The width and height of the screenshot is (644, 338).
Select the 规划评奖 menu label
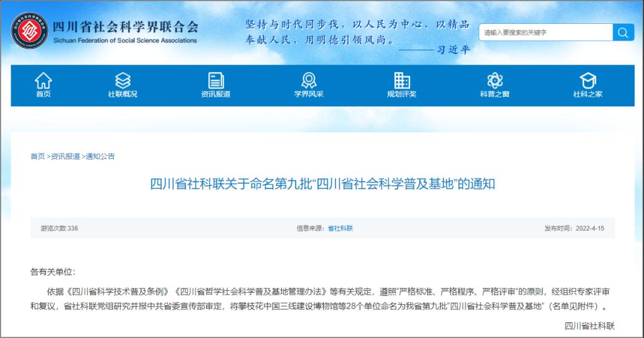click(x=401, y=94)
